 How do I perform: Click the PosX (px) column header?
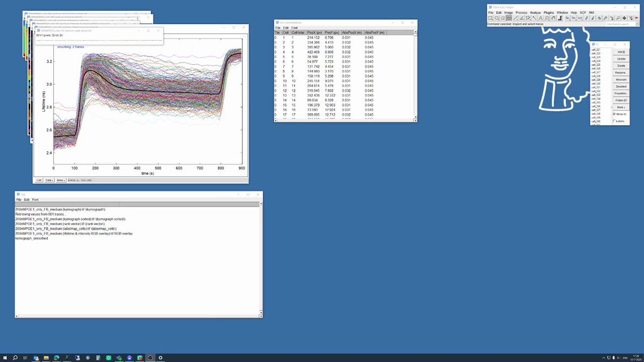coord(314,32)
